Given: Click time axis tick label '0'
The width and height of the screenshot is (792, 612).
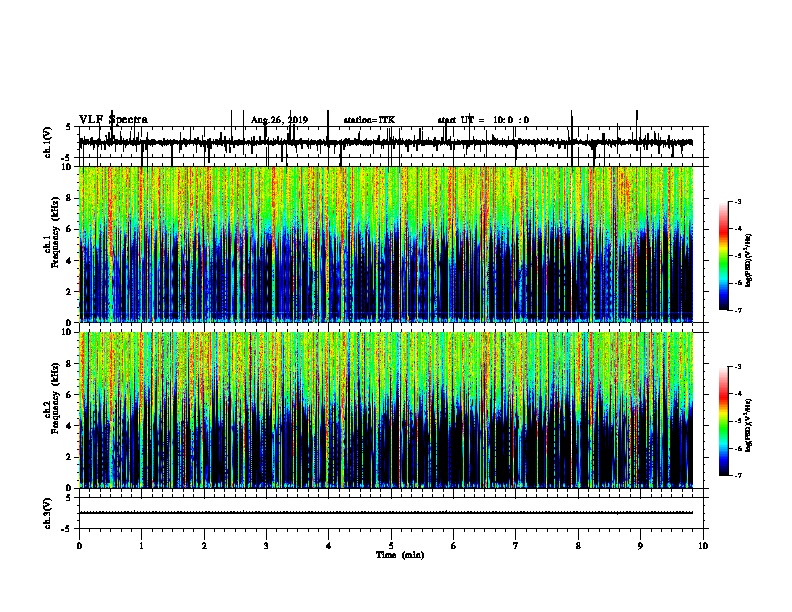Looking at the screenshot, I should pos(79,546).
